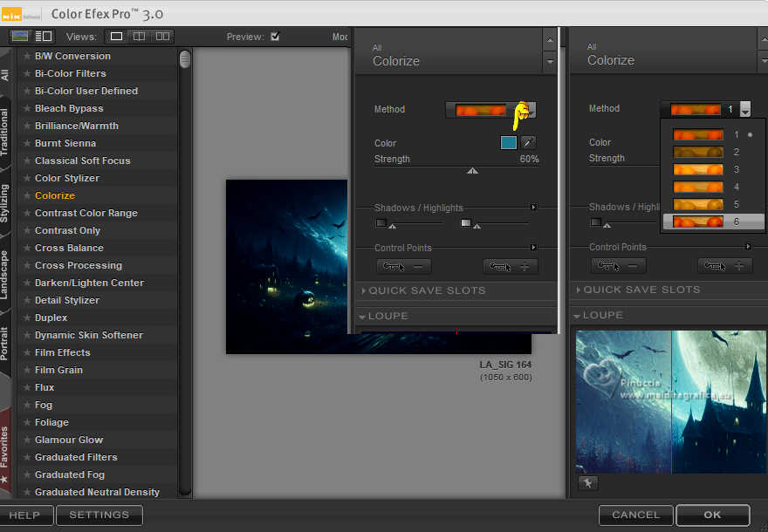Toggle the Preview checkbox
This screenshot has height=532, width=768.
[x=276, y=37]
